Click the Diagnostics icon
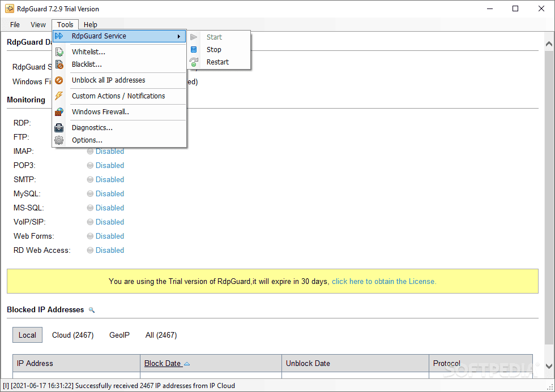The image size is (555, 392). 60,127
